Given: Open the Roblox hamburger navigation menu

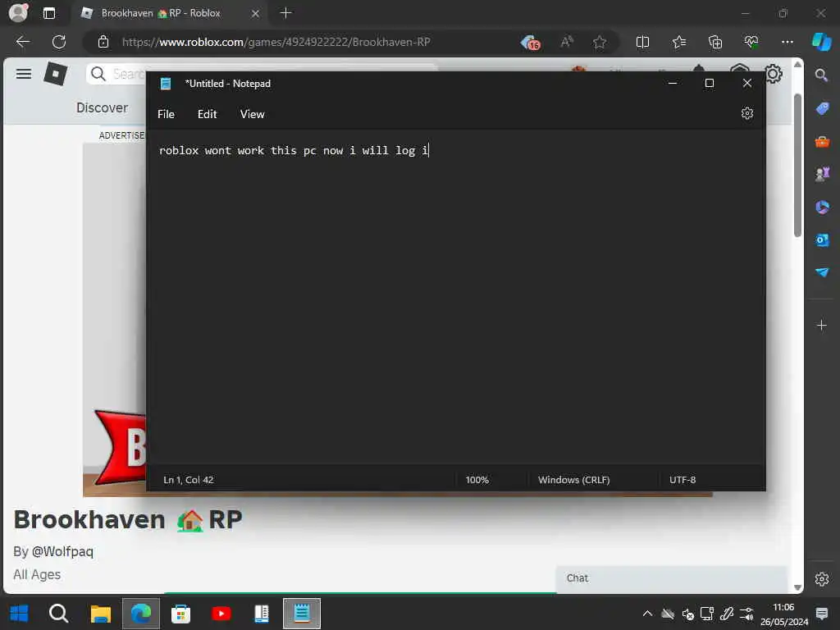Looking at the screenshot, I should click(24, 74).
